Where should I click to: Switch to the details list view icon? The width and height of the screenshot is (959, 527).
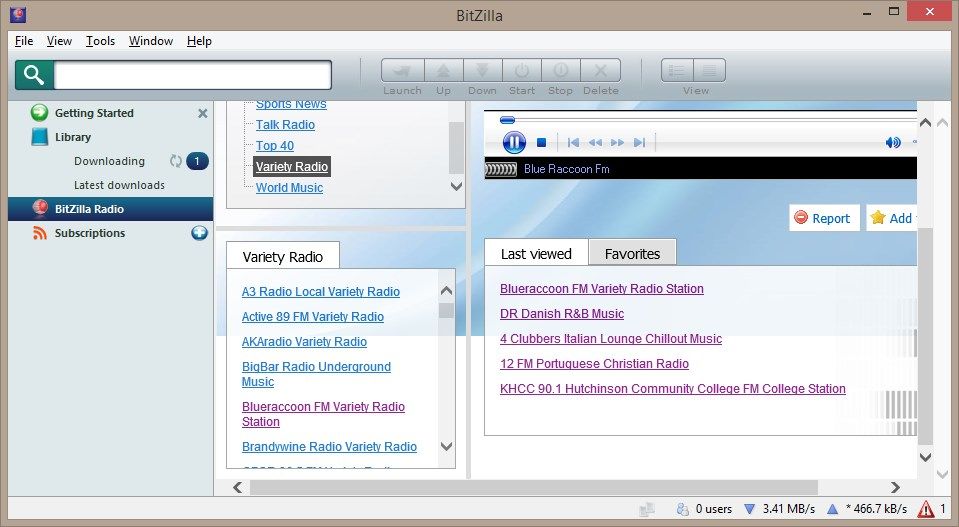point(677,71)
